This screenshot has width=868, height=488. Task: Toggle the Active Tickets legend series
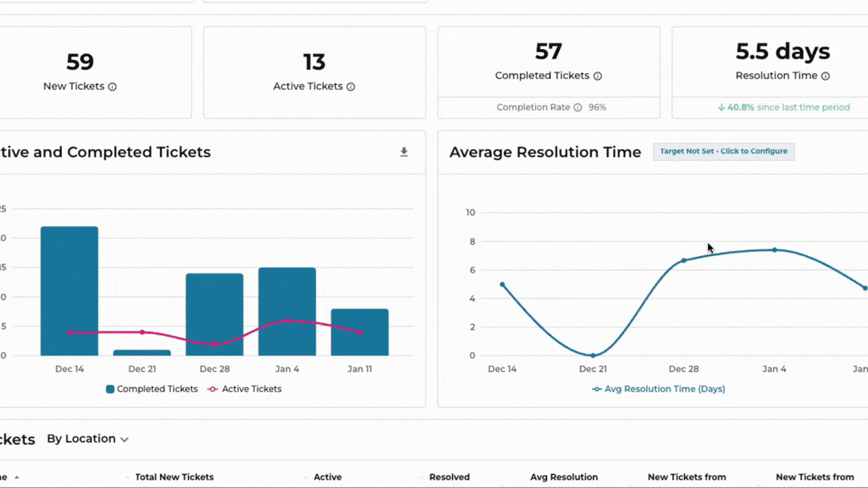244,389
